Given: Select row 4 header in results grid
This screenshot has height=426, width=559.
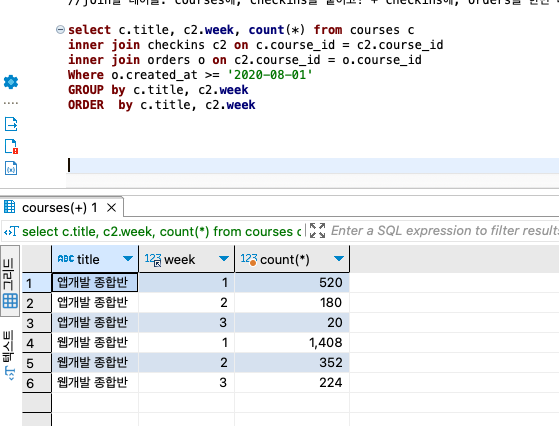Looking at the screenshot, I should point(37,343).
